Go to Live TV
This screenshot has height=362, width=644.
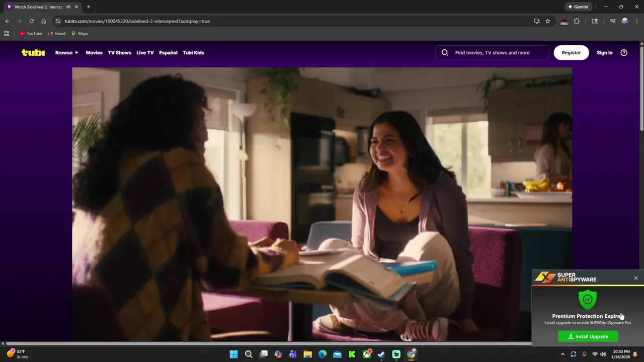coord(145,52)
